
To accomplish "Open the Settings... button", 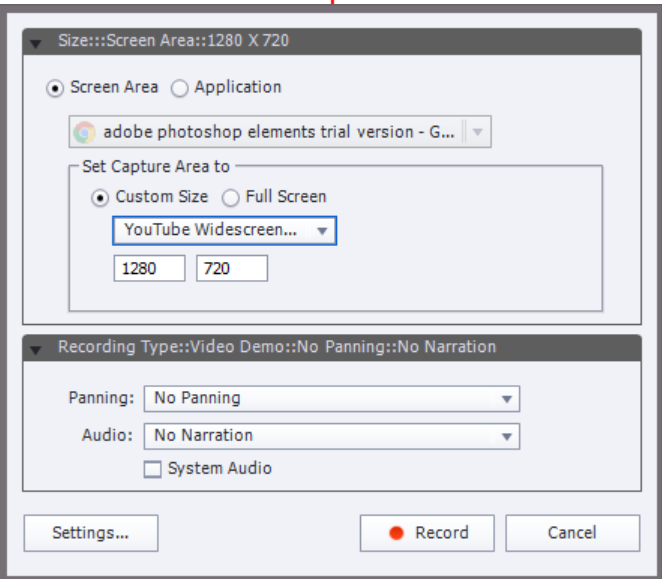I will click(x=91, y=533).
